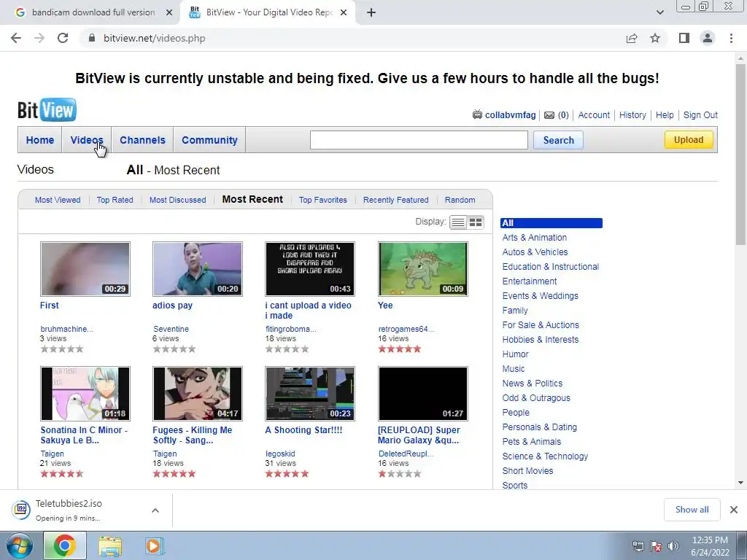
Task: Click the network tray icon
Action: click(x=638, y=546)
